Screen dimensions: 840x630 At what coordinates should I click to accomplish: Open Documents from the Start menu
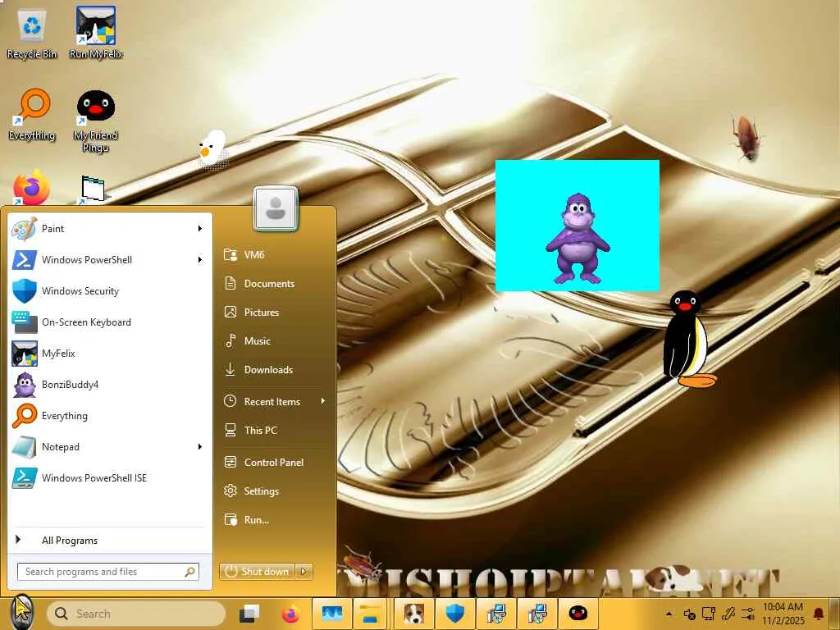275,284
